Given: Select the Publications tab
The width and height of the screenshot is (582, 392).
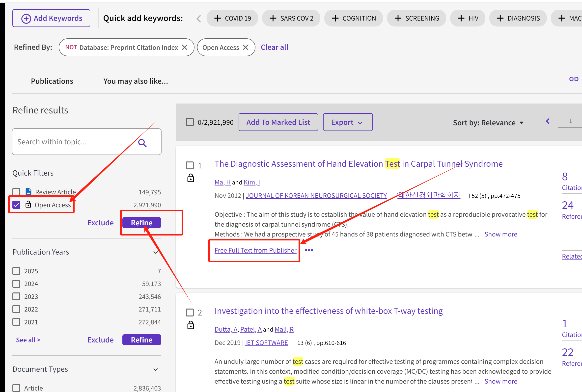Looking at the screenshot, I should (x=52, y=81).
